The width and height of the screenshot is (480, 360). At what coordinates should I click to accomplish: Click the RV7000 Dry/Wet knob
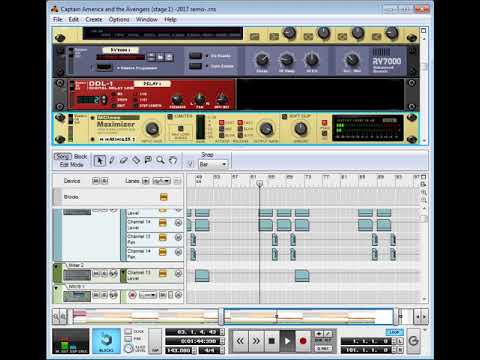[x=352, y=60]
